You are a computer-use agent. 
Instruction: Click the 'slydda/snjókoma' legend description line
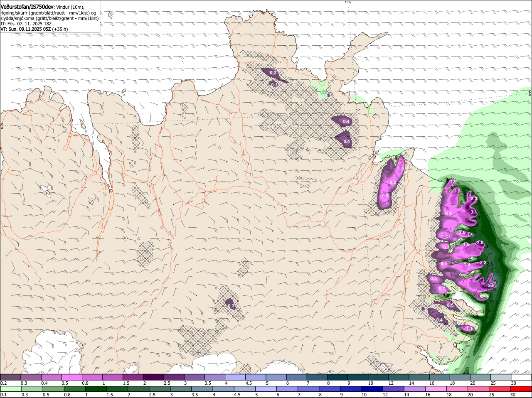coord(49,18)
